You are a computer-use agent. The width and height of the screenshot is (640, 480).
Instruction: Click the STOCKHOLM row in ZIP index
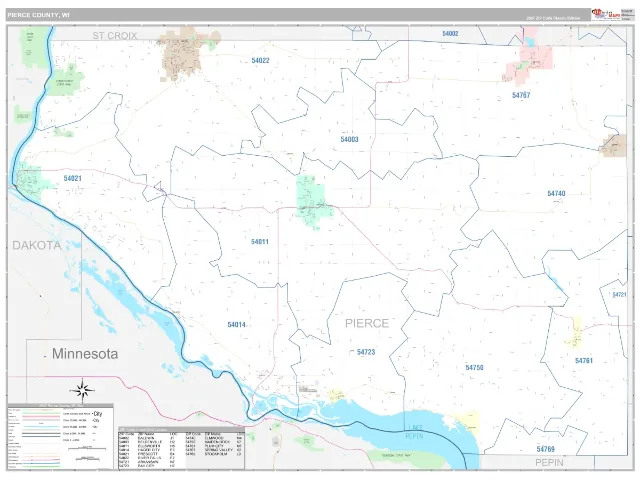[213, 454]
